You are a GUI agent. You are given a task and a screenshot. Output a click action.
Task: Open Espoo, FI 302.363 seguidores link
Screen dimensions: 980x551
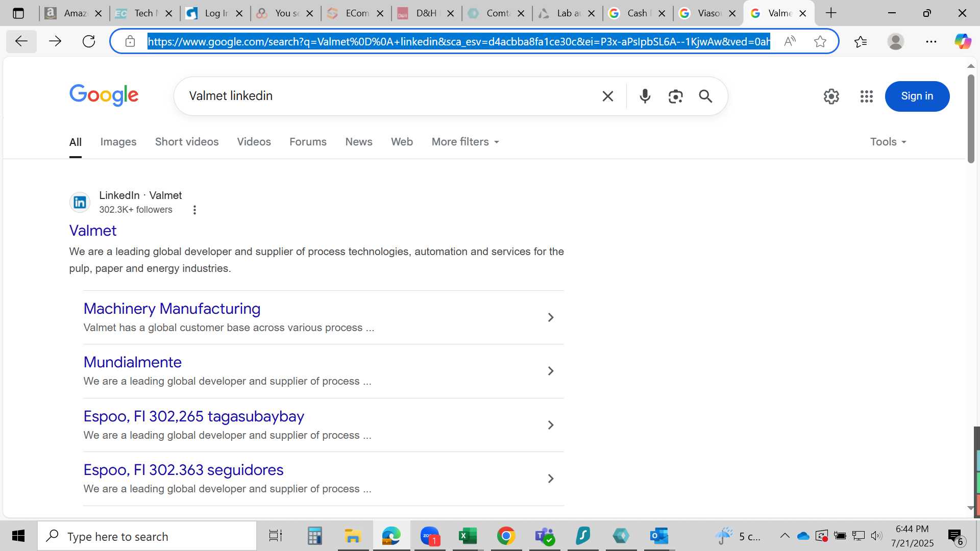point(184,470)
